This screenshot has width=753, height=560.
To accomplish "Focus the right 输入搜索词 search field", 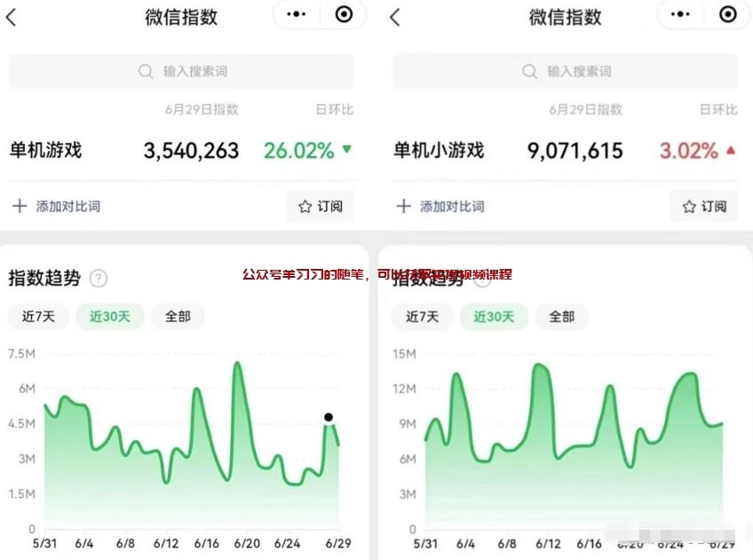I will [566, 71].
